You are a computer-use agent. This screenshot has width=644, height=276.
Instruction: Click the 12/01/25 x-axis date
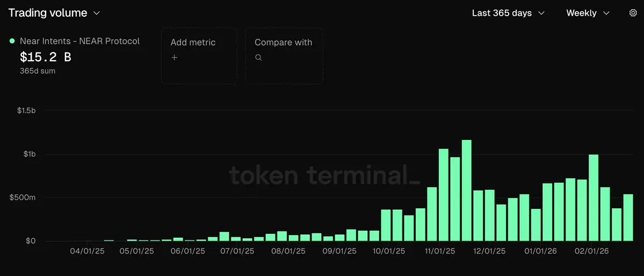pos(489,251)
